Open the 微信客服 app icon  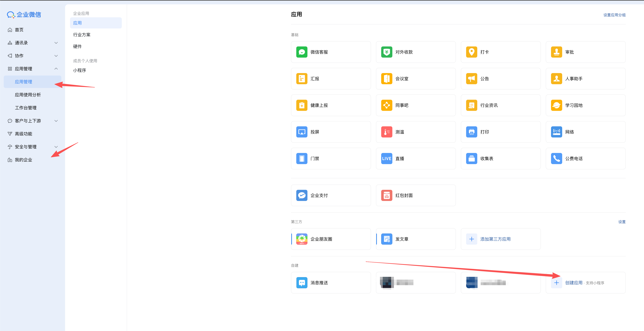pos(302,52)
